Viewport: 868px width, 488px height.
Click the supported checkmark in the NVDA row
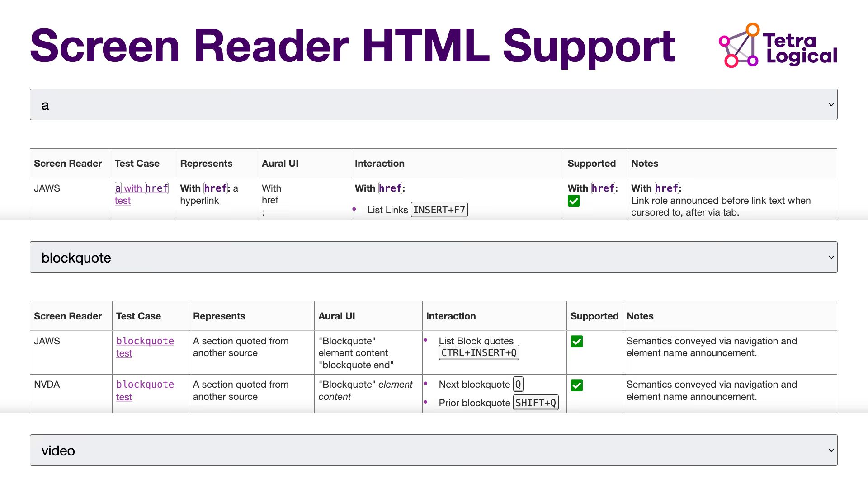(577, 385)
